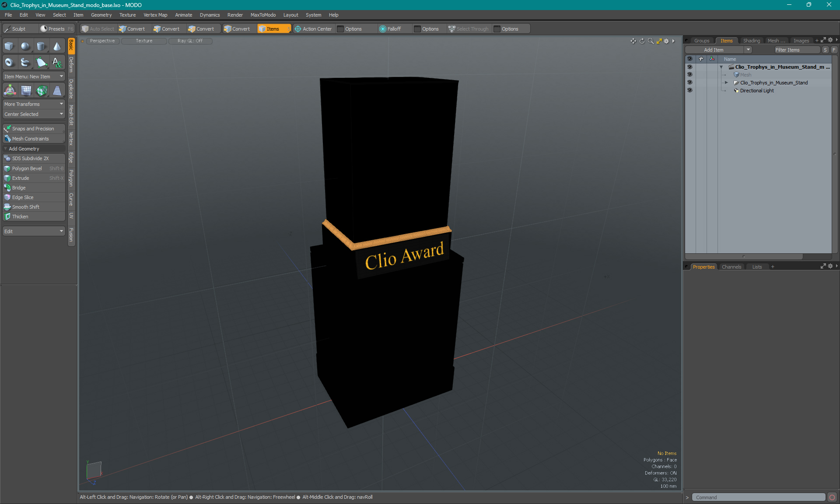
Task: Click the viewport zoom magnifier icon
Action: point(651,41)
